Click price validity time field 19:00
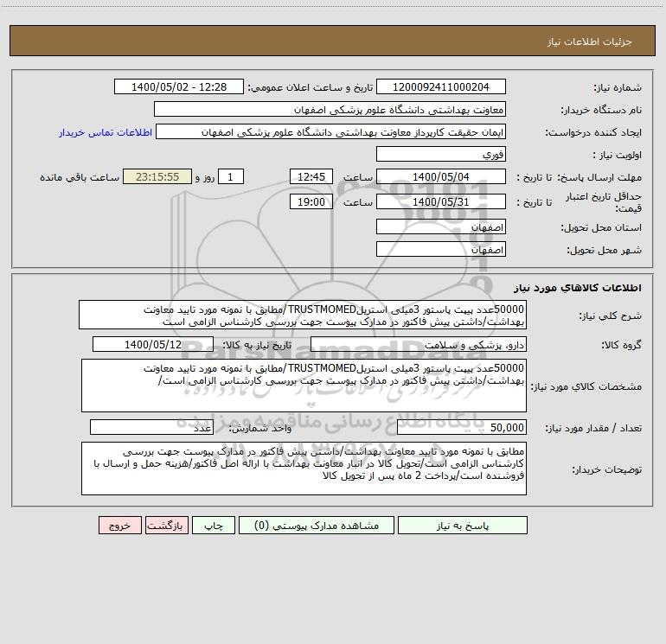The height and width of the screenshot is (644, 666). click(311, 201)
